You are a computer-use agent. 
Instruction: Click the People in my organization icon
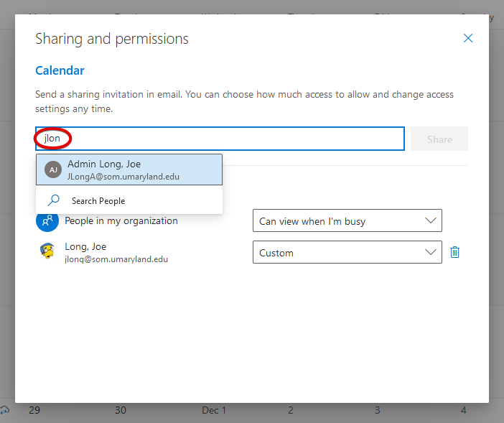[47, 221]
